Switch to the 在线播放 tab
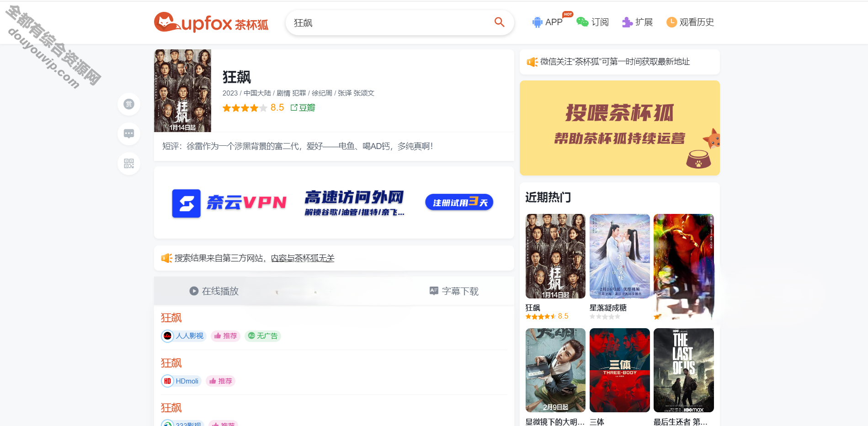 click(214, 291)
